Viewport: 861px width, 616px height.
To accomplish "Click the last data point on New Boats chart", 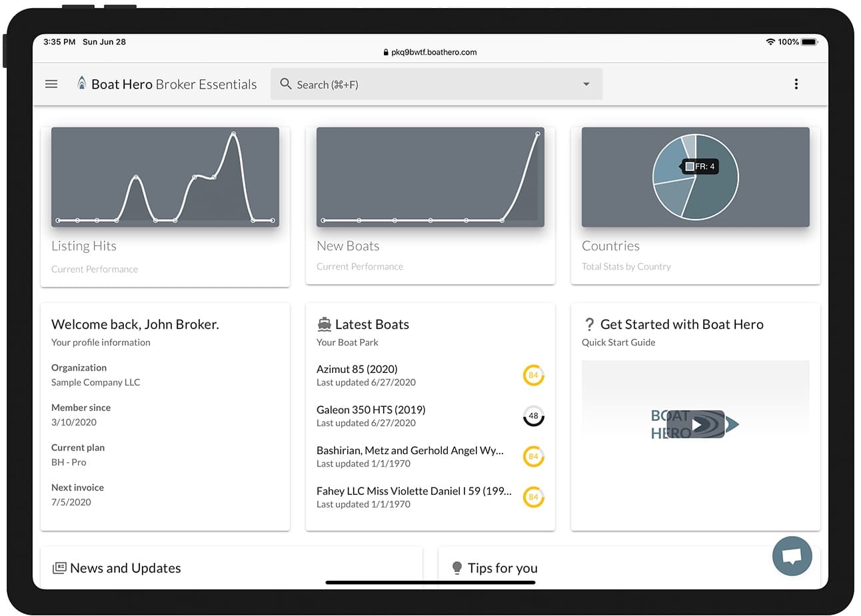I will click(x=538, y=135).
